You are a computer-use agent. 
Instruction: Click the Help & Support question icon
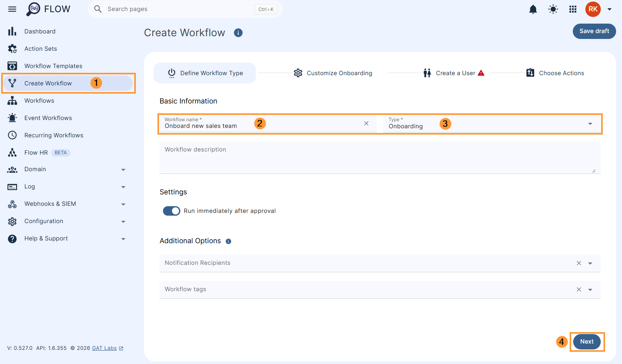coord(12,239)
